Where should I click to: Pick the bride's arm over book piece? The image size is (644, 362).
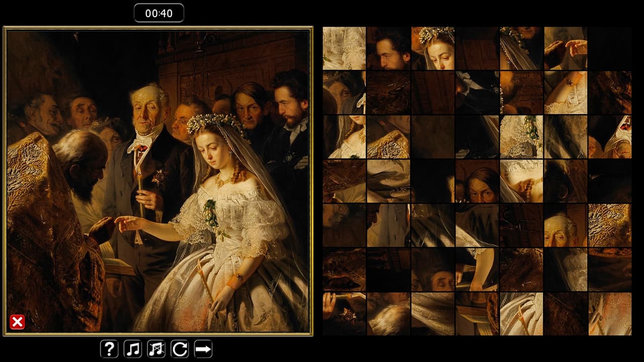(477, 269)
